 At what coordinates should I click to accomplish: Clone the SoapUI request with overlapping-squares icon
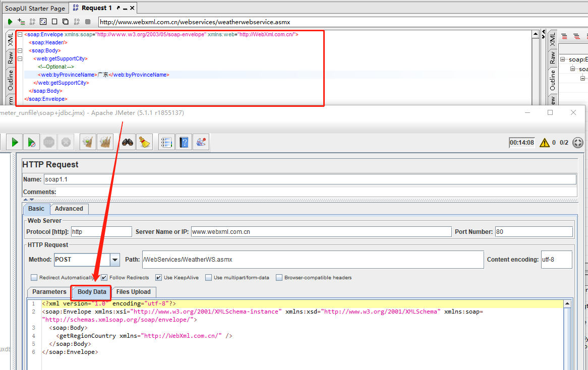pos(65,22)
